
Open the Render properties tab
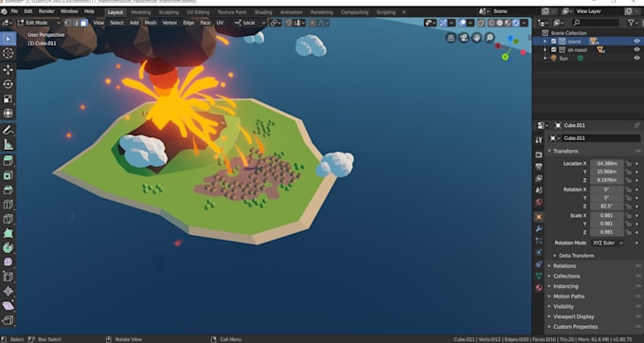pyautogui.click(x=539, y=154)
